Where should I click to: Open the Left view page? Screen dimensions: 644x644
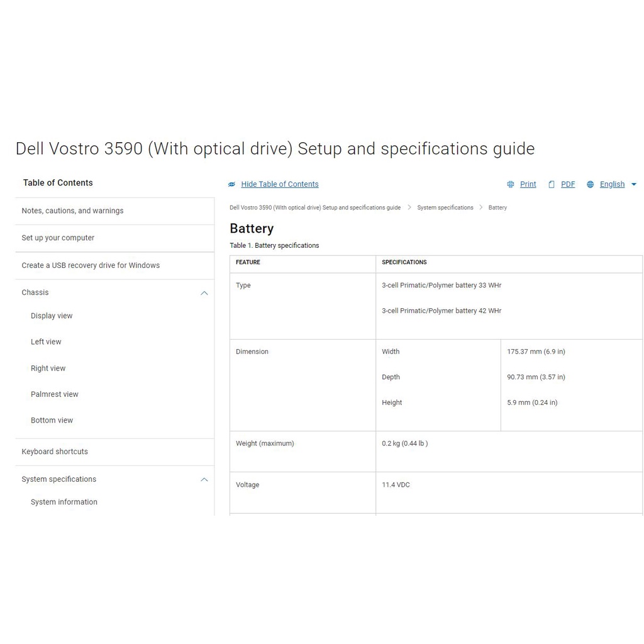[x=46, y=342]
